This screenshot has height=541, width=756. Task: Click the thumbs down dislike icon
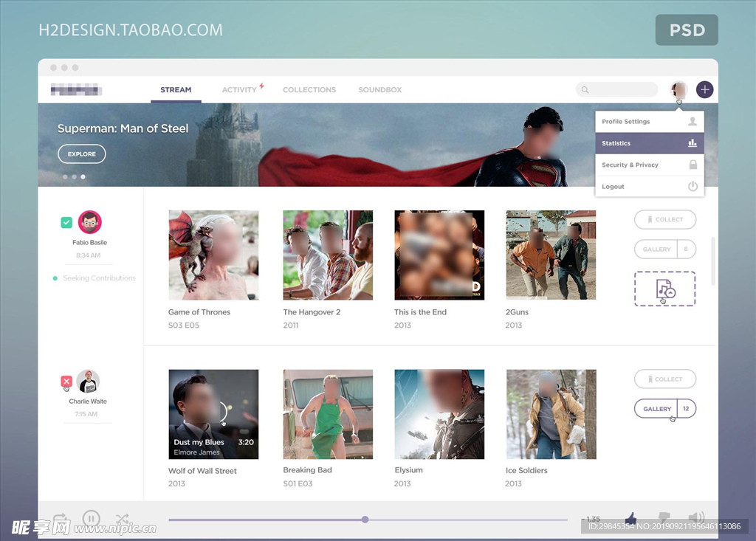coord(664,519)
